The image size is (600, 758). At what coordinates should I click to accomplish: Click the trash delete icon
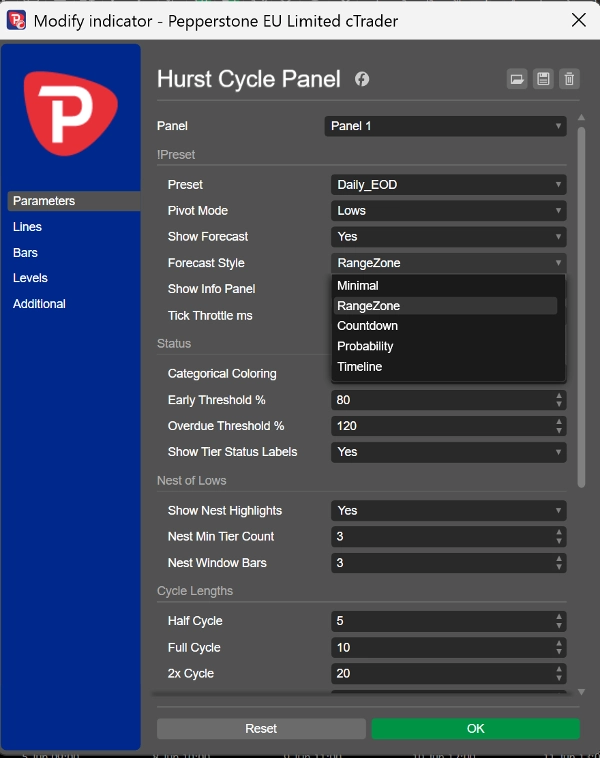[569, 79]
